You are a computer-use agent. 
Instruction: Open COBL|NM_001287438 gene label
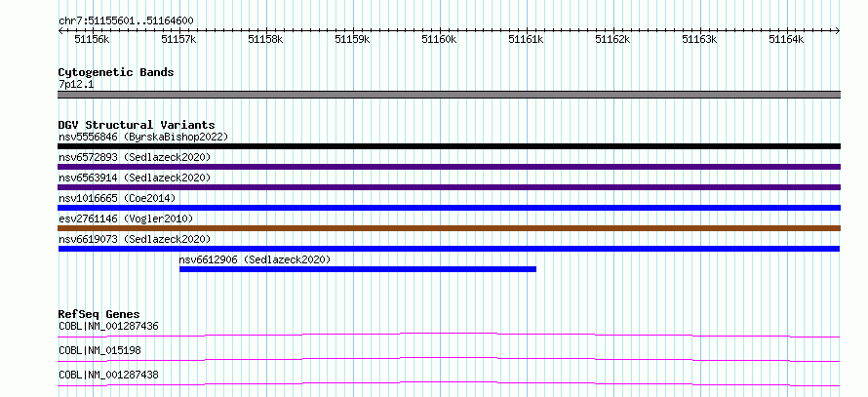pos(108,375)
